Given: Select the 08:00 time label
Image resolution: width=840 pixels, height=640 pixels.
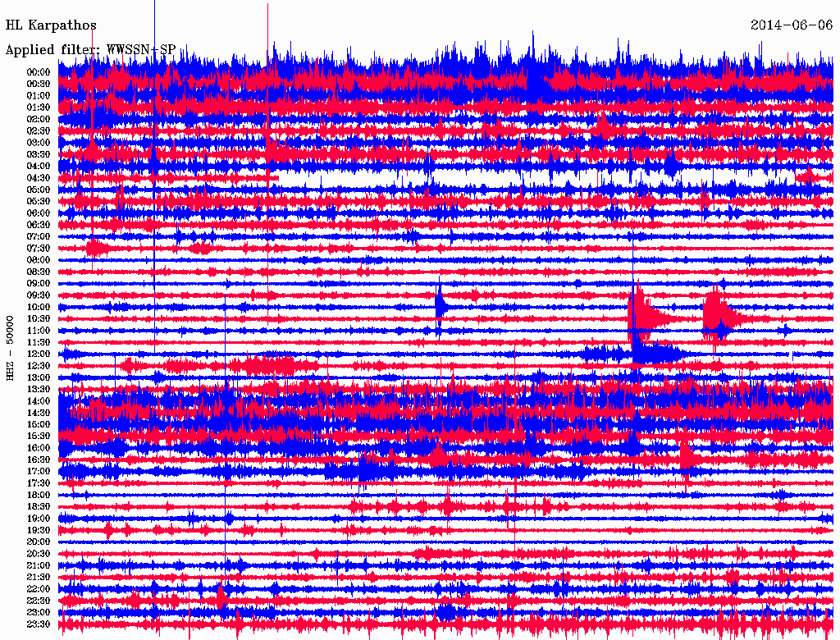Looking at the screenshot, I should 39,260.
